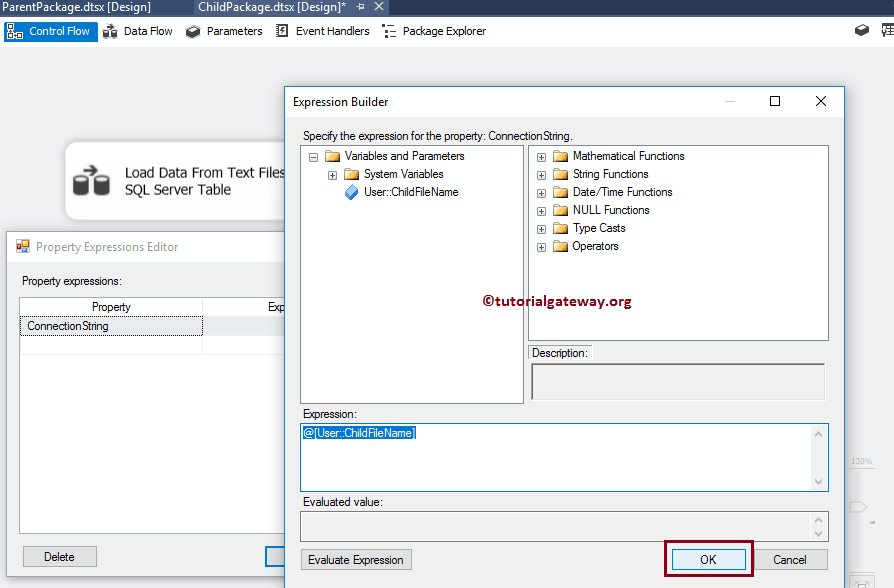Switch to the Control Flow tab
Viewport: 894px width, 588px height.
(x=50, y=31)
